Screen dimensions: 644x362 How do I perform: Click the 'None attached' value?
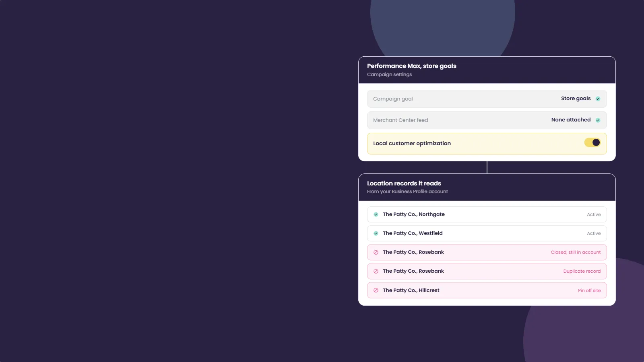tap(571, 120)
